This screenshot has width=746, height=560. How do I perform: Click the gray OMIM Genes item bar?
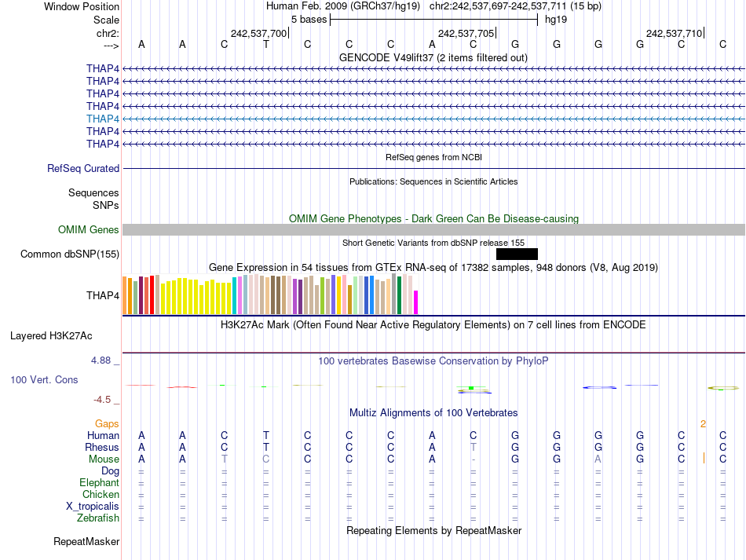433,229
